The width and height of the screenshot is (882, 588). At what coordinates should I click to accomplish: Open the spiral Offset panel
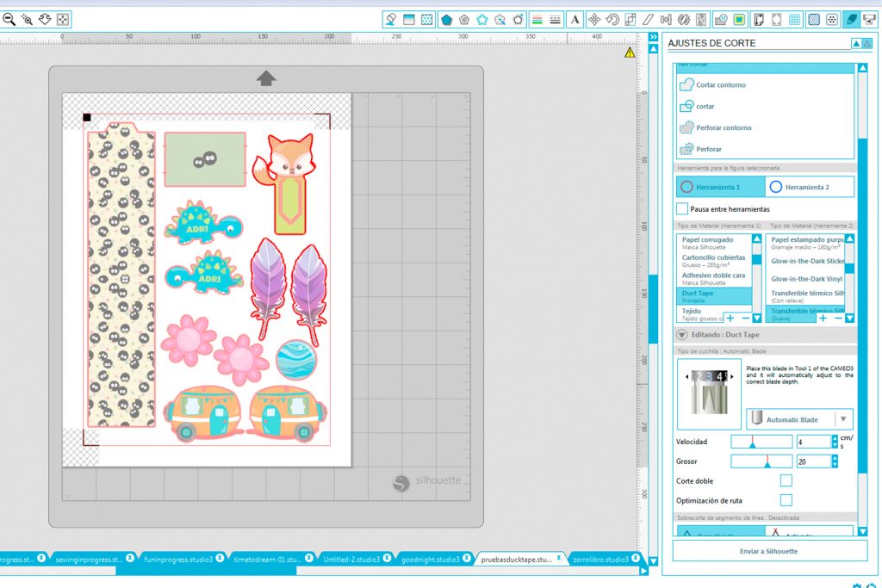[813, 20]
